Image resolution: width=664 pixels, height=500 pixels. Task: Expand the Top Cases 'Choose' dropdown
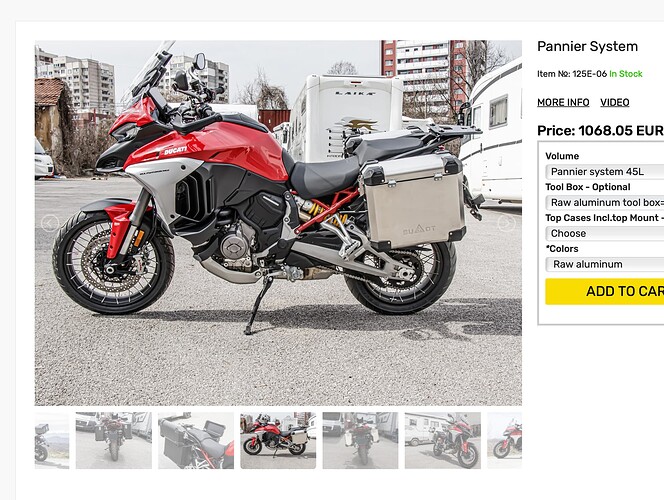pos(605,233)
